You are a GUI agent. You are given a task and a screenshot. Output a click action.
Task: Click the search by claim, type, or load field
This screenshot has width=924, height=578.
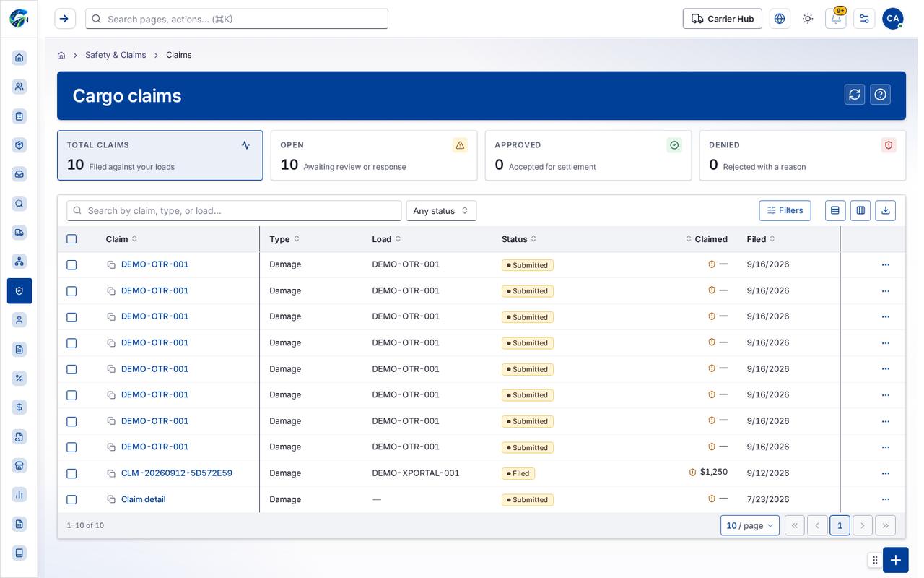click(x=234, y=211)
